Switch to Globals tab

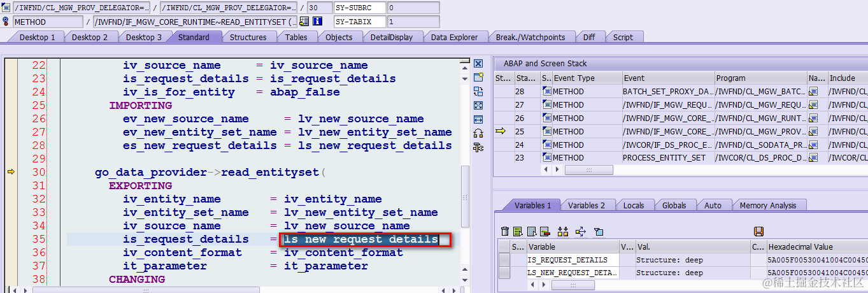(x=674, y=205)
